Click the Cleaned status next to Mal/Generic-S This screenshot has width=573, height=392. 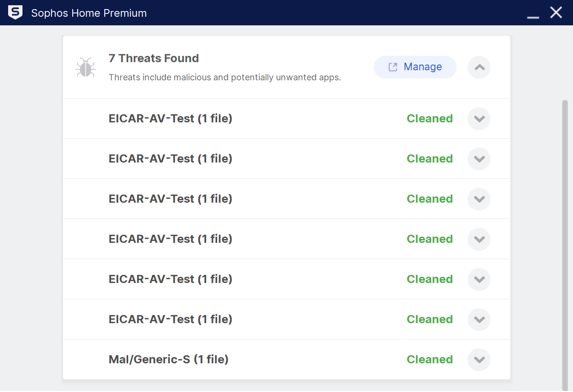(x=429, y=359)
